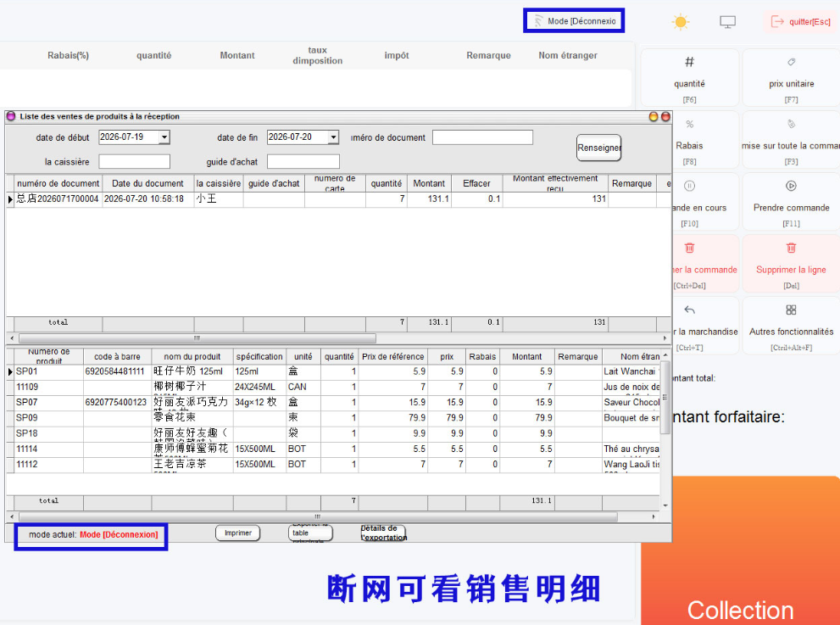This screenshot has height=625, width=840.
Task: Click Lait Wanchai foreign name cell
Action: pos(631,371)
